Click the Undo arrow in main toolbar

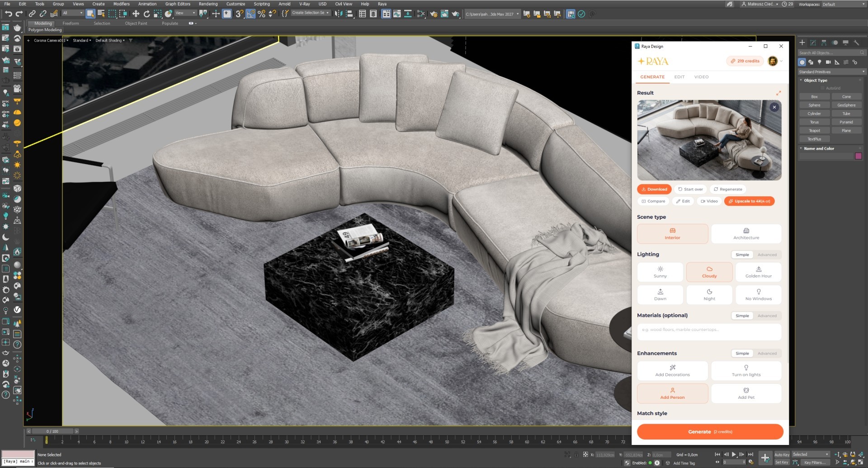(x=8, y=14)
